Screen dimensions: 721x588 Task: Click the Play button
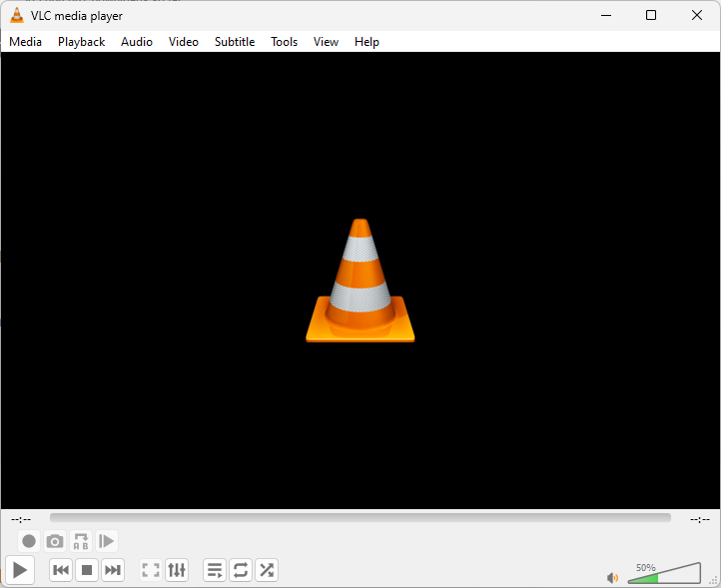click(20, 570)
